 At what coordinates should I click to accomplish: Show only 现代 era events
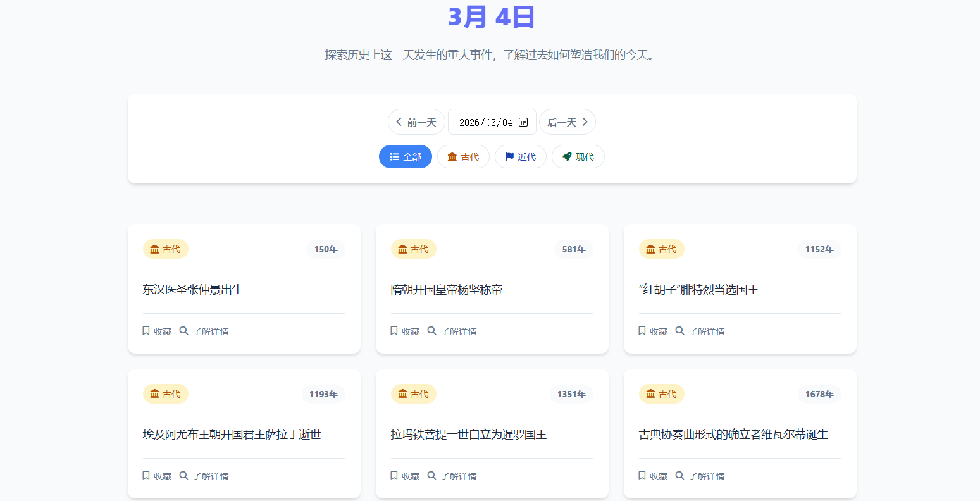pyautogui.click(x=578, y=157)
